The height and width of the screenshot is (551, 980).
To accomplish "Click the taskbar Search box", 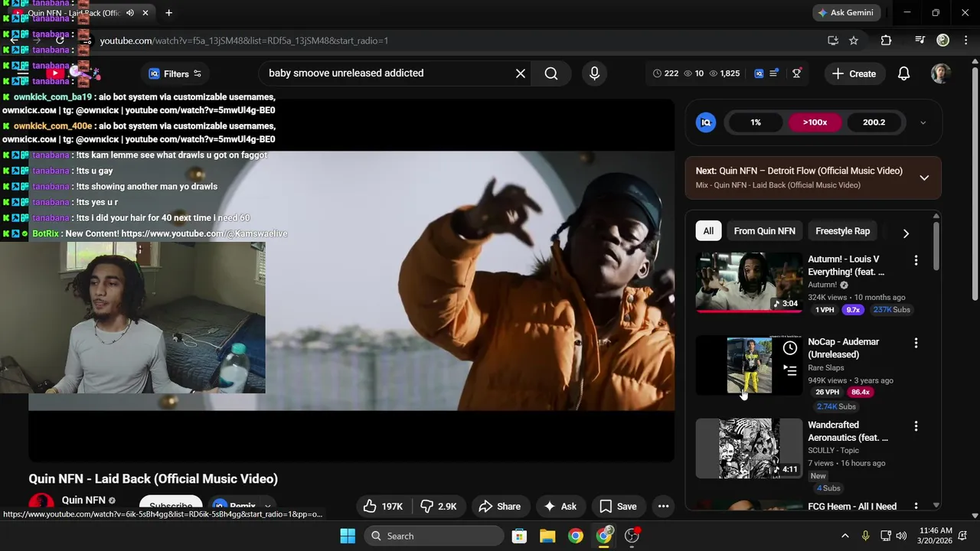I will click(x=434, y=536).
